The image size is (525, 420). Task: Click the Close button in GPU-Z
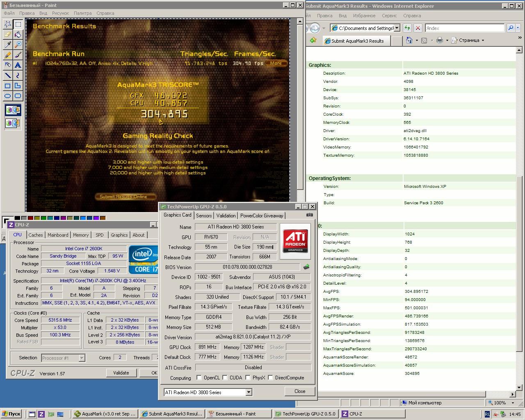[x=300, y=391]
